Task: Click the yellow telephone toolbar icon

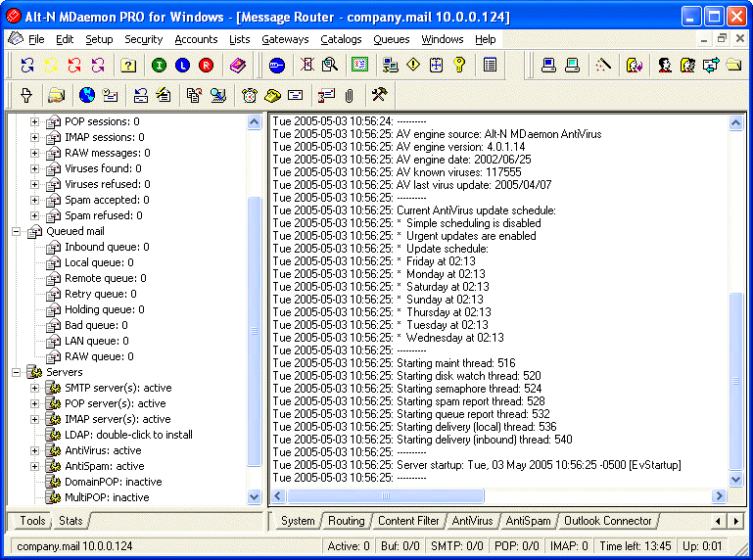Action: (272, 96)
